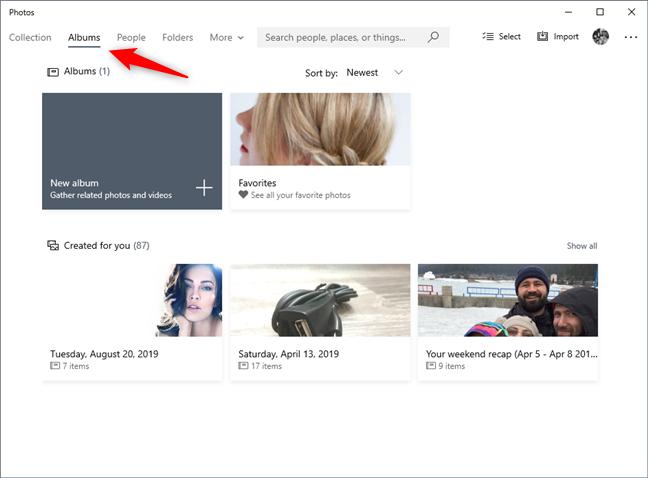The width and height of the screenshot is (648, 478).
Task: Click the Sort by chevron arrow
Action: click(398, 72)
